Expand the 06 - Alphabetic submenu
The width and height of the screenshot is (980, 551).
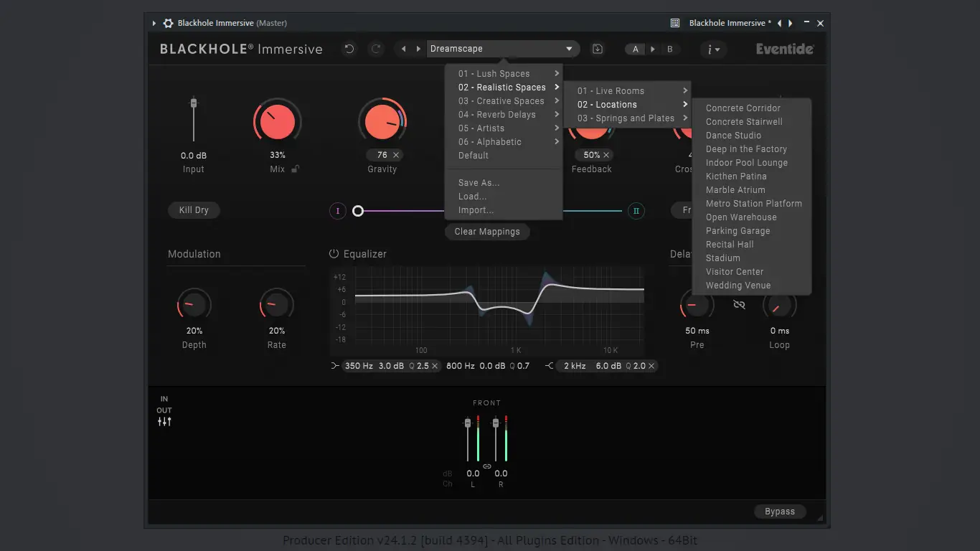click(x=504, y=142)
